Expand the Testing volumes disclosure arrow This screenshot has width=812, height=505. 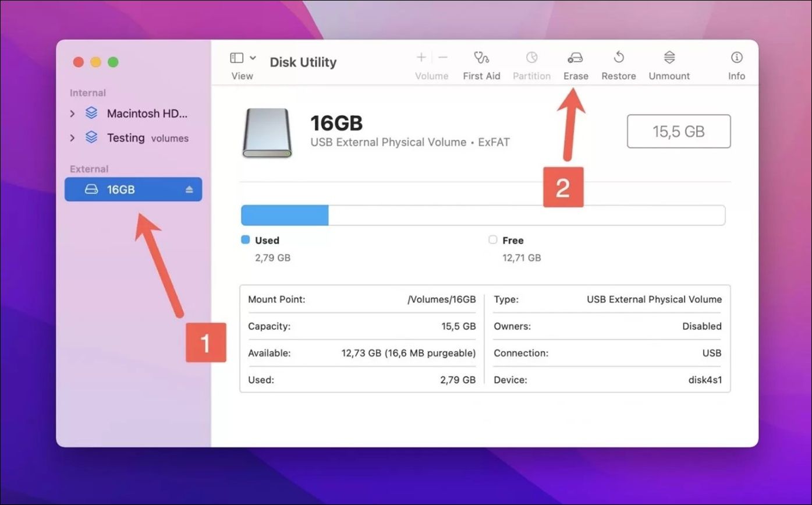coord(72,138)
